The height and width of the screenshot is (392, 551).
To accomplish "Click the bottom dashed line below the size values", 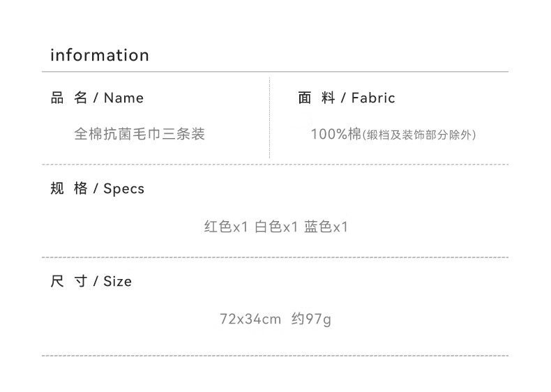I will pos(275,356).
